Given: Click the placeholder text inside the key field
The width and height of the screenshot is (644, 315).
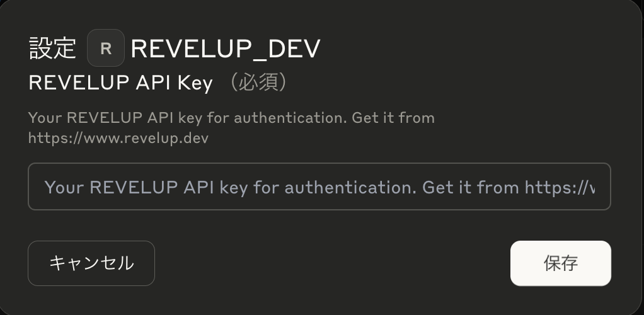Looking at the screenshot, I should tap(319, 187).
